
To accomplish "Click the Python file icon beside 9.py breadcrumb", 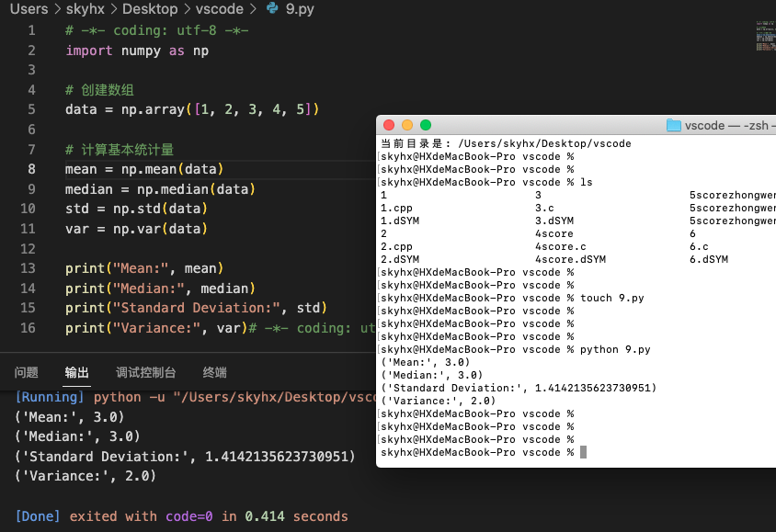I will (x=270, y=9).
